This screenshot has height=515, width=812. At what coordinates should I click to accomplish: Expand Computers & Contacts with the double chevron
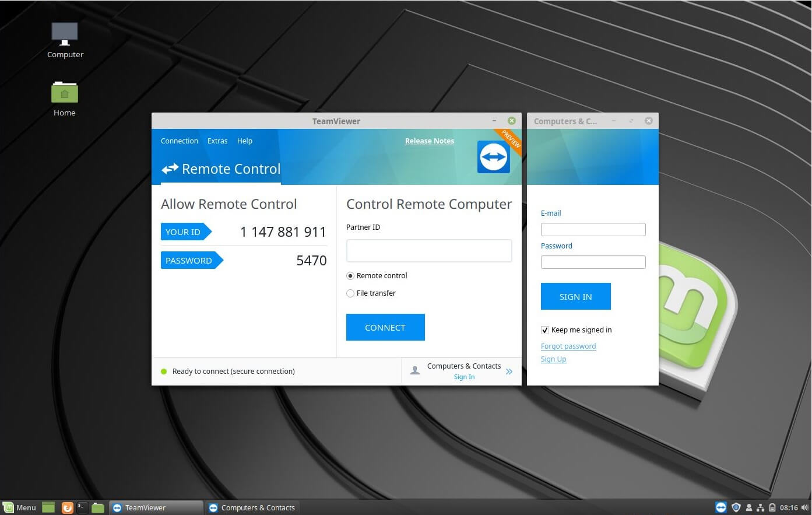(508, 371)
